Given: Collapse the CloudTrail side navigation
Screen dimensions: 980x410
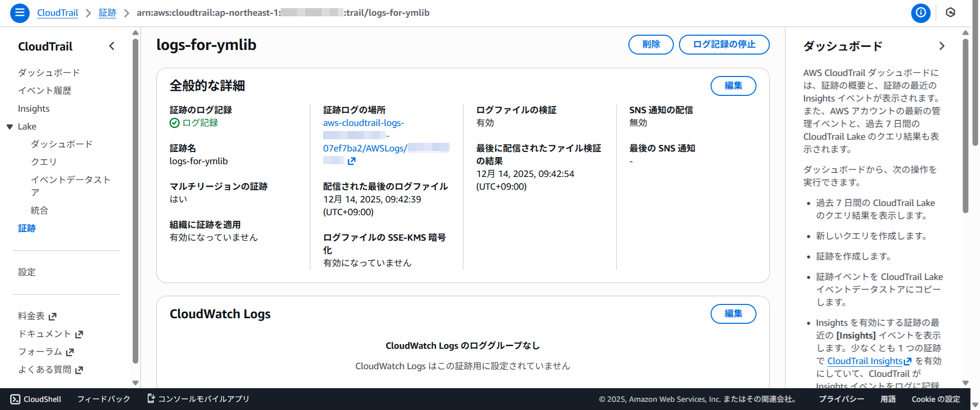Looking at the screenshot, I should click(112, 46).
